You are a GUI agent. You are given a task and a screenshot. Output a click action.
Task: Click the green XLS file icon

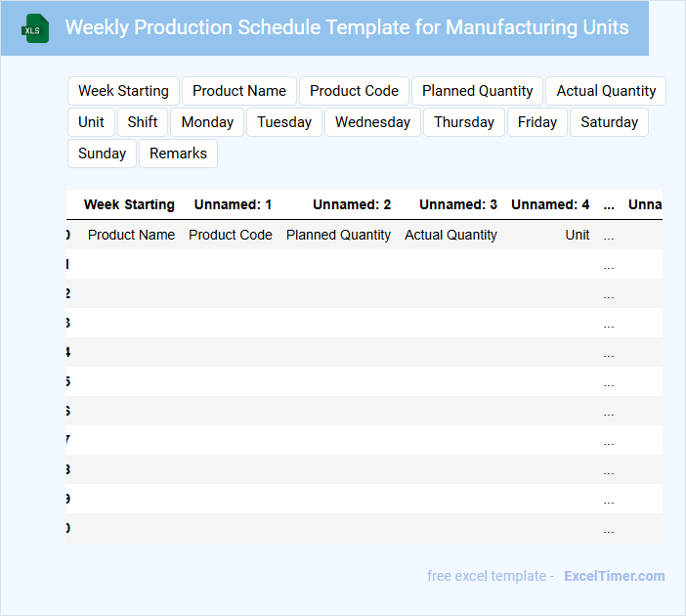click(35, 28)
